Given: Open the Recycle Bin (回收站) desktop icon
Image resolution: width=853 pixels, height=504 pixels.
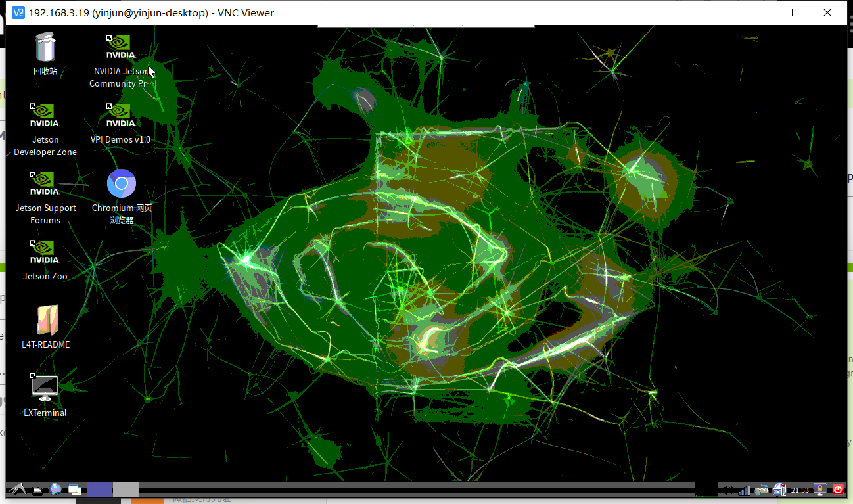Looking at the screenshot, I should click(45, 47).
